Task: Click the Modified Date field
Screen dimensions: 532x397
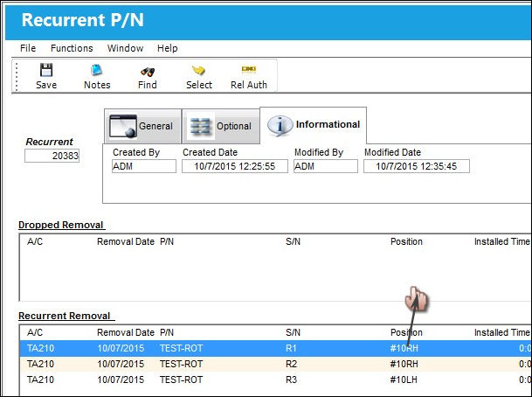Action: (417, 166)
